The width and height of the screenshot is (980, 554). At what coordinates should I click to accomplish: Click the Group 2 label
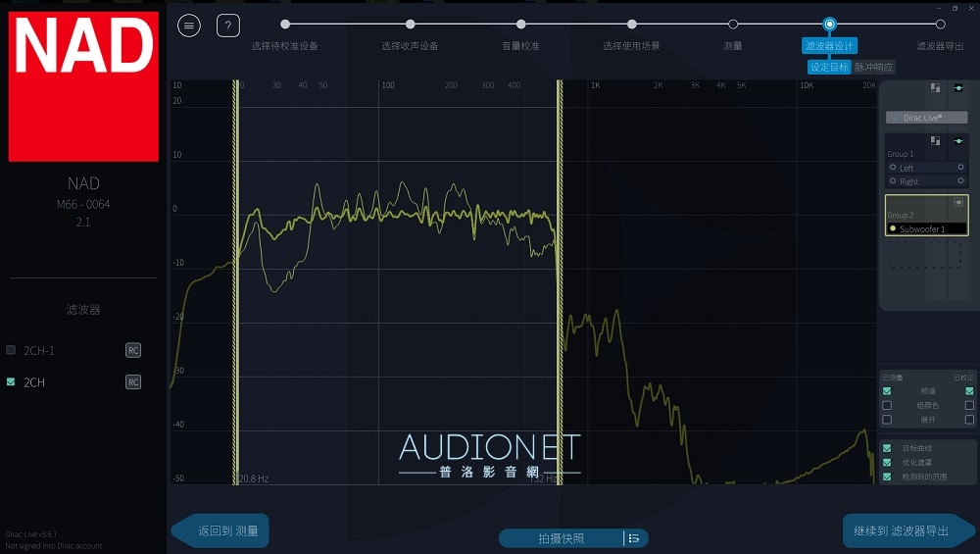(900, 215)
